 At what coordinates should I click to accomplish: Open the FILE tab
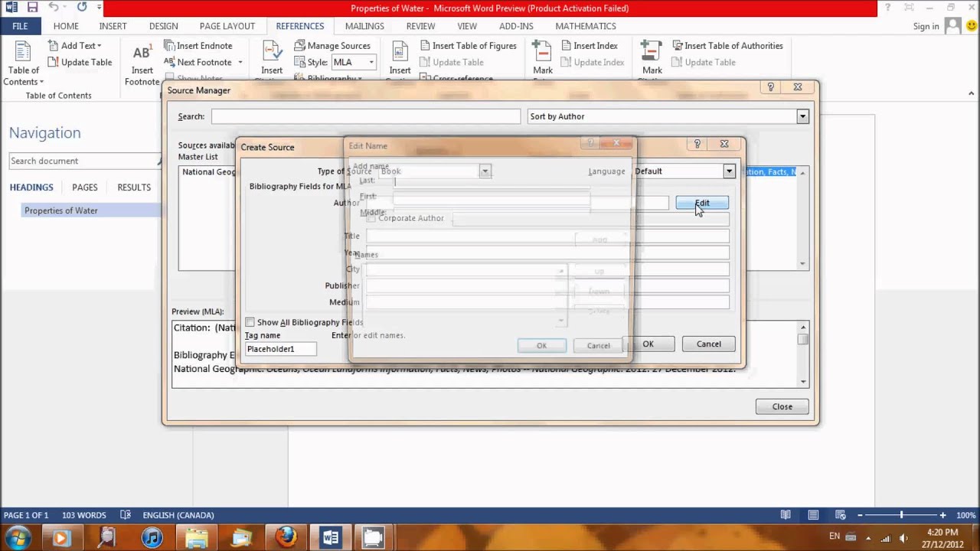[x=20, y=26]
